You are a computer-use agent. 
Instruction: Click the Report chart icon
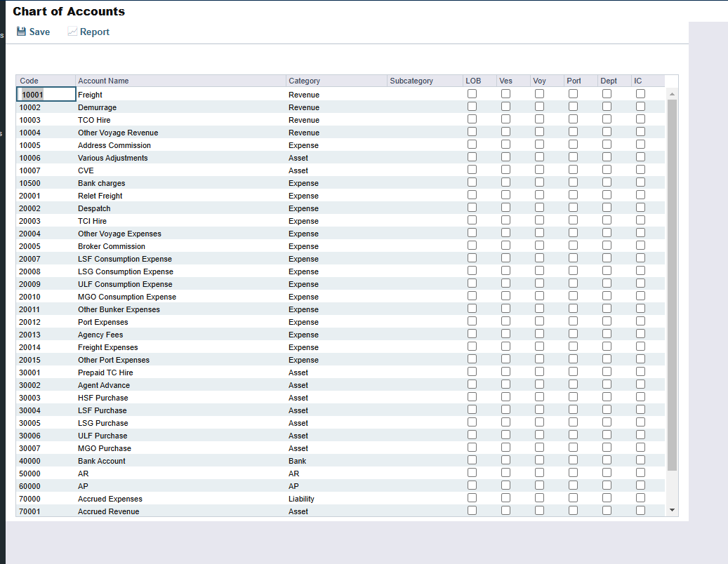coord(72,32)
